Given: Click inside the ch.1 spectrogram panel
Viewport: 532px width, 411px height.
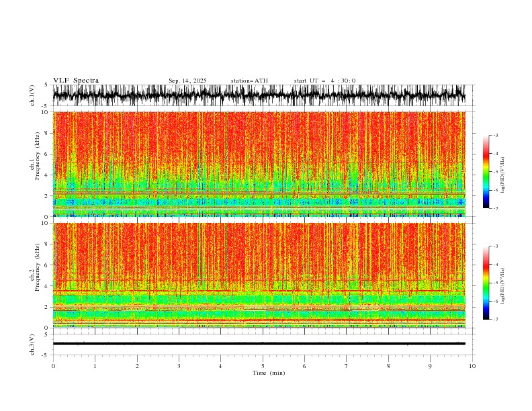Looking at the screenshot, I should (x=259, y=164).
